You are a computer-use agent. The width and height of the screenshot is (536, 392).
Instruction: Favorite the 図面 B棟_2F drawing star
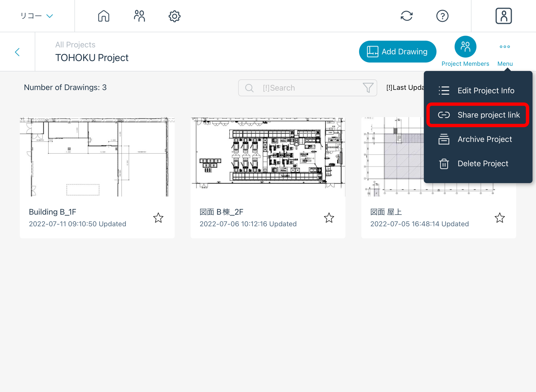point(329,218)
